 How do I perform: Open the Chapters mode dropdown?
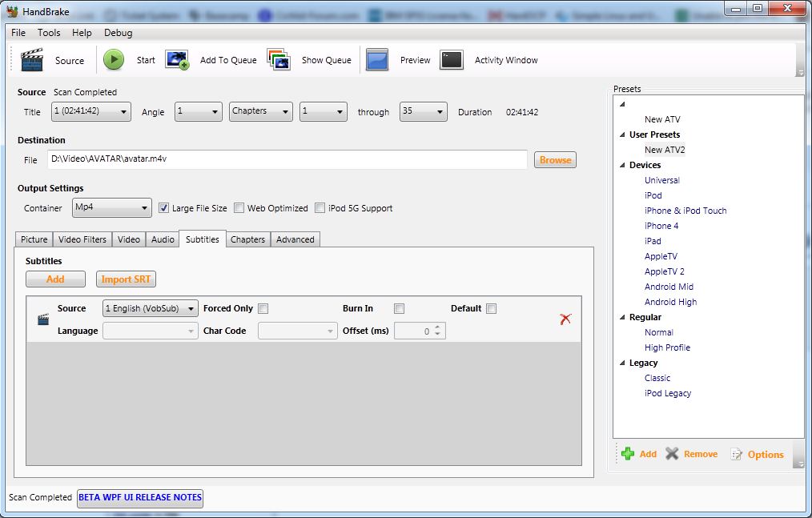coord(261,111)
